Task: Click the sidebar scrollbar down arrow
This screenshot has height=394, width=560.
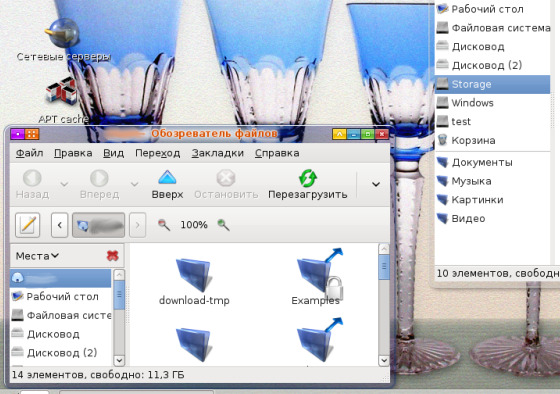Action: (x=119, y=360)
